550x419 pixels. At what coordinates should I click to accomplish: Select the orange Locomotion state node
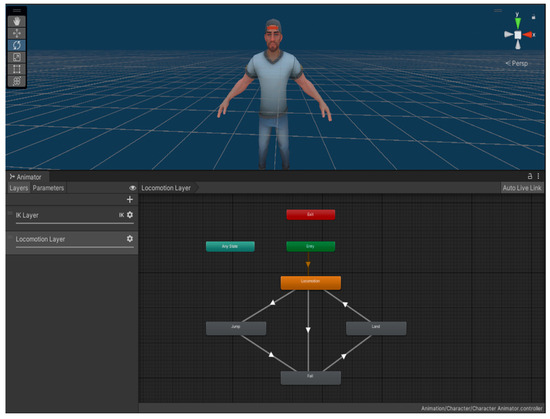coord(310,283)
